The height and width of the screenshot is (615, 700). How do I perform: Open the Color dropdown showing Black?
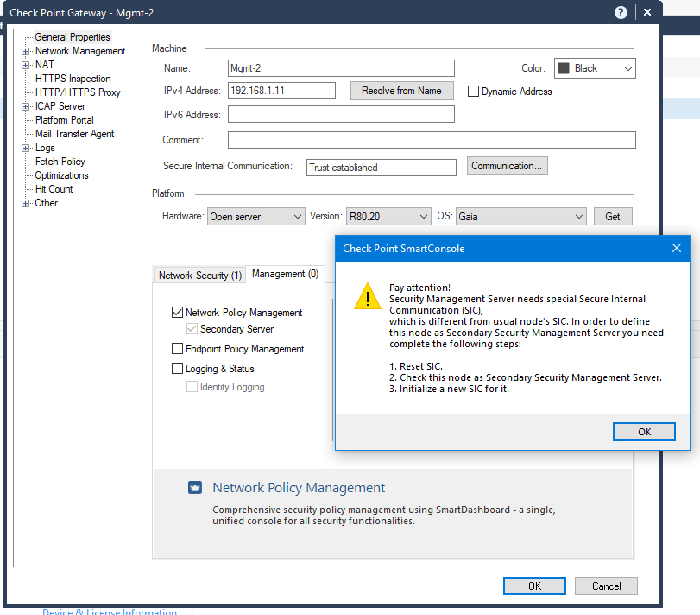click(595, 68)
